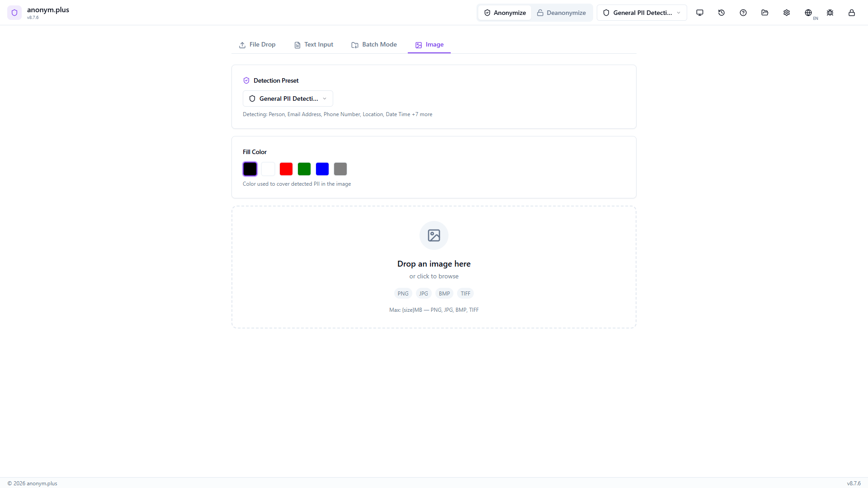Click the lock privacy icon
The width and height of the screenshot is (868, 488).
[x=852, y=13]
